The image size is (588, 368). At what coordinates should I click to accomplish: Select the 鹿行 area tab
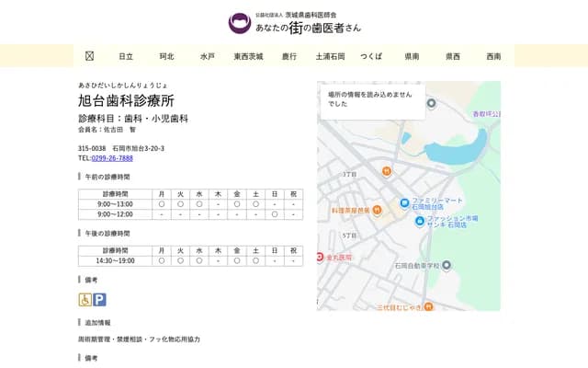point(289,56)
